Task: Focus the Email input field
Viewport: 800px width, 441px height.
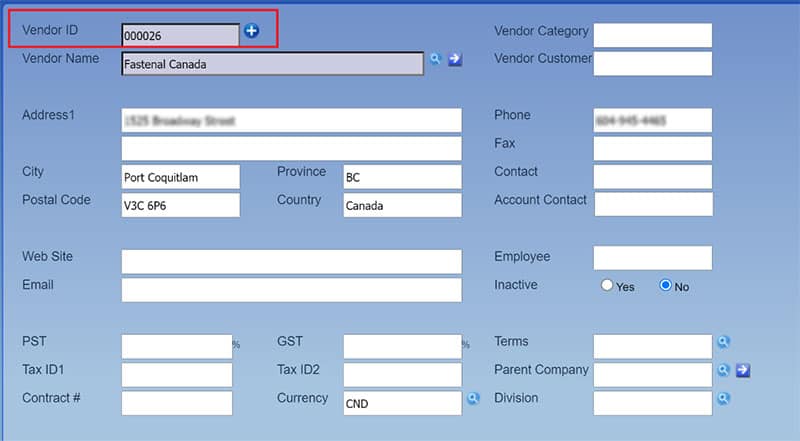Action: click(291, 290)
